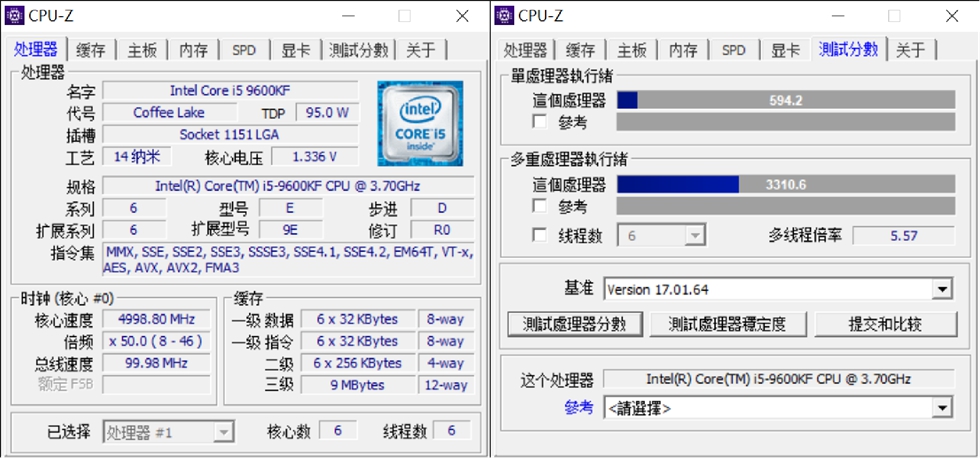This screenshot has height=458, width=980.
Task: Click 这个处理器 name field in right window
Action: point(779,379)
